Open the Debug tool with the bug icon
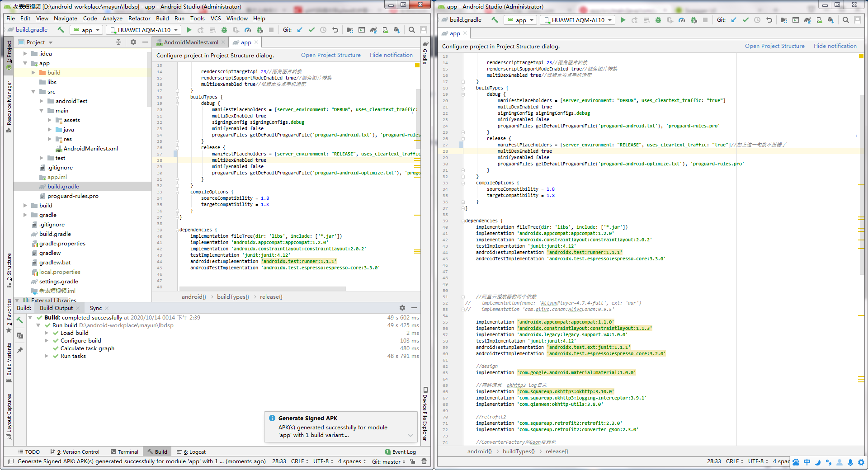868x470 pixels. (x=224, y=30)
